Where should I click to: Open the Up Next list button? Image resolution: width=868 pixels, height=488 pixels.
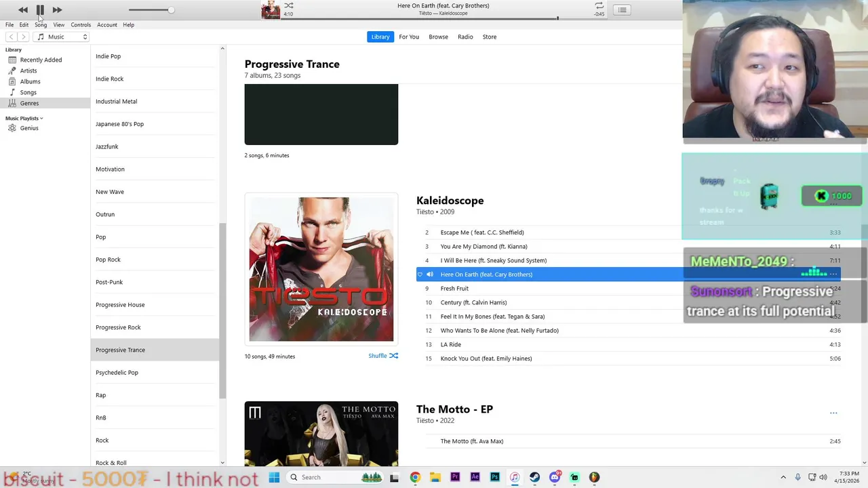[x=622, y=10]
